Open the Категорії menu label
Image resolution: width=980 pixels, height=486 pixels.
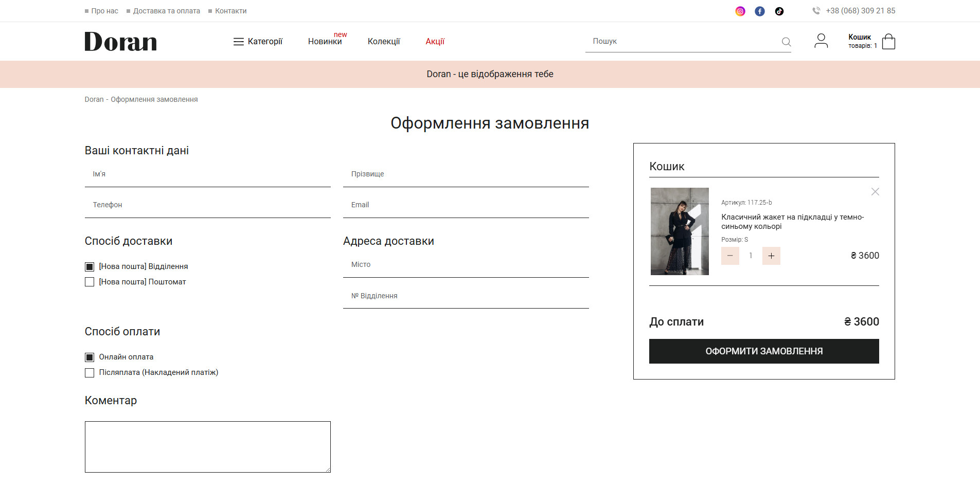click(265, 42)
